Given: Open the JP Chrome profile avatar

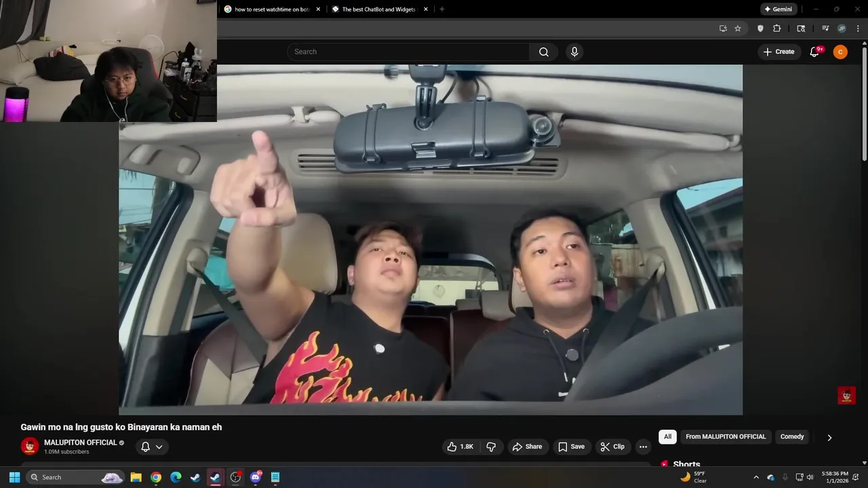Looking at the screenshot, I should [x=842, y=28].
